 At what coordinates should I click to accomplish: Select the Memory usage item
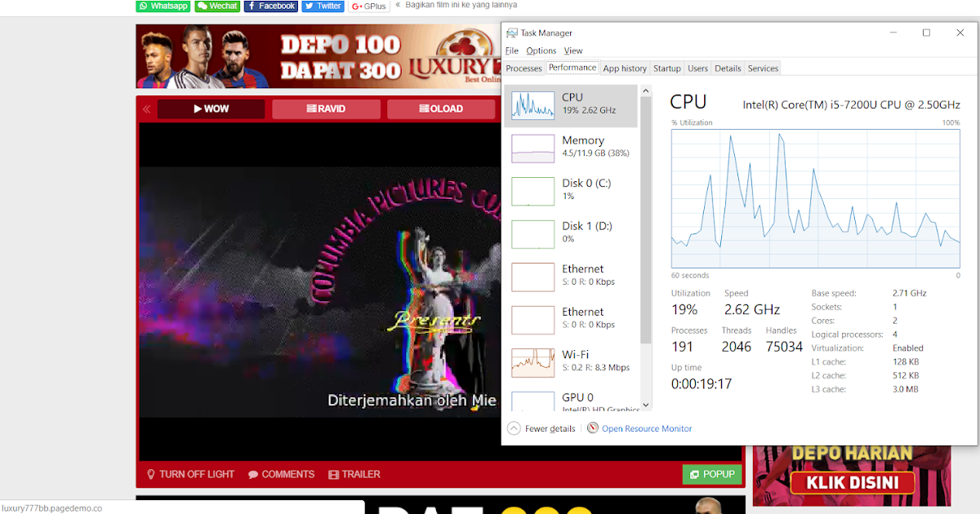pyautogui.click(x=571, y=147)
